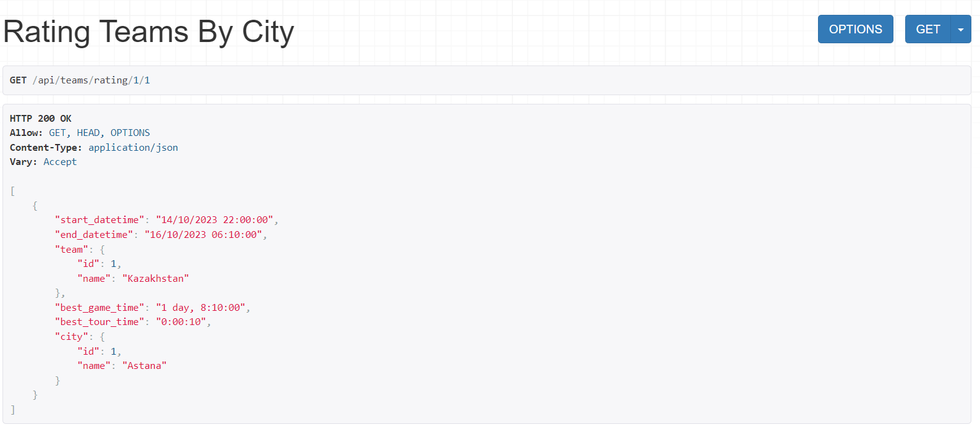Click the OPTIONS button

[x=855, y=29]
